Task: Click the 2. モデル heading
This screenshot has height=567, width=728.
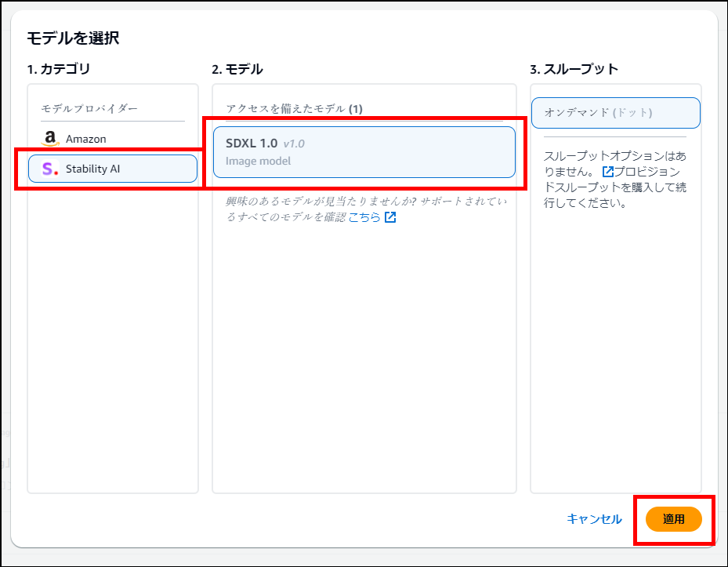Action: coord(237,69)
